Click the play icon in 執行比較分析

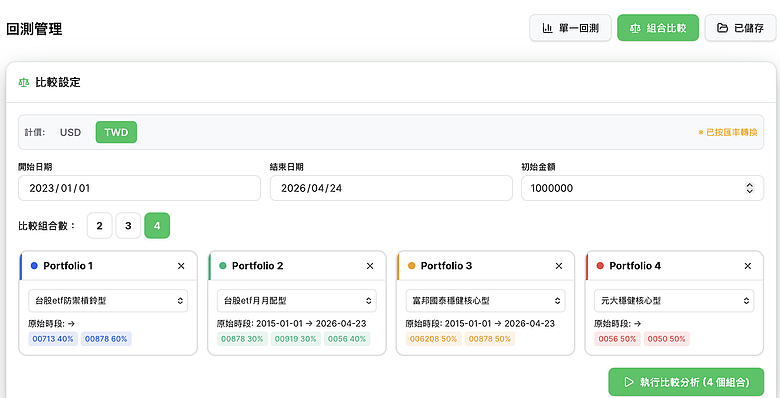[629, 382]
